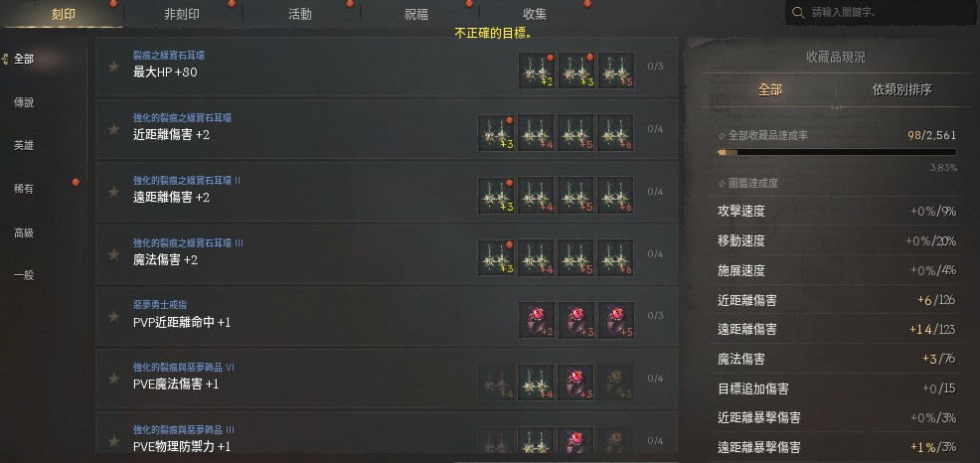
Task: Select the +2 nightmare warrior ring icon
Action: (537, 320)
